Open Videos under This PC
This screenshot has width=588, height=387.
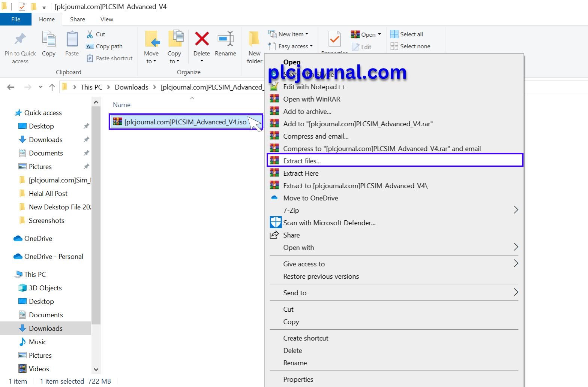(x=39, y=369)
